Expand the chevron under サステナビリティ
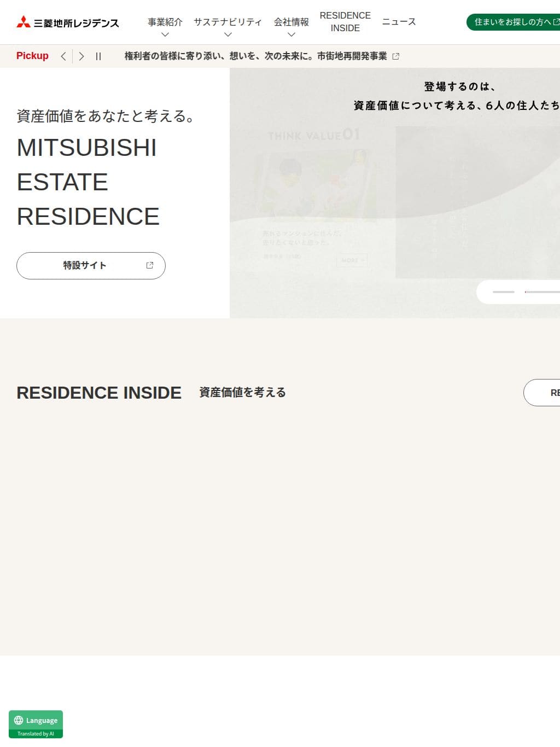 click(x=228, y=34)
